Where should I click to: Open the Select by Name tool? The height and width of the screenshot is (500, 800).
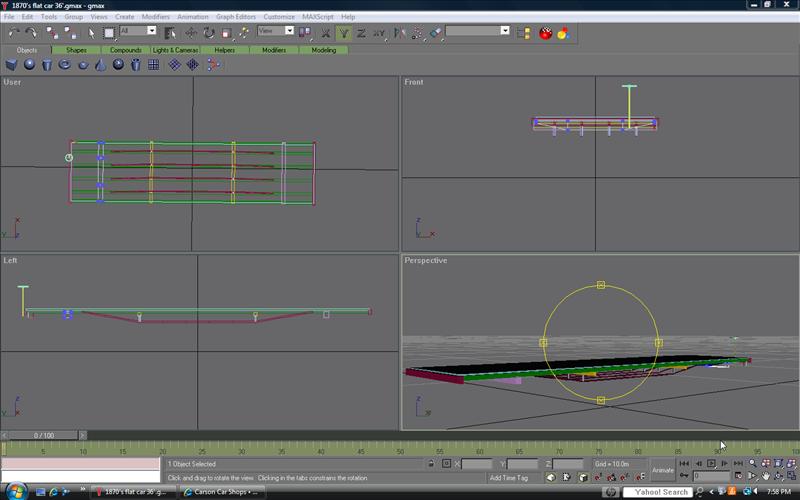(x=170, y=33)
